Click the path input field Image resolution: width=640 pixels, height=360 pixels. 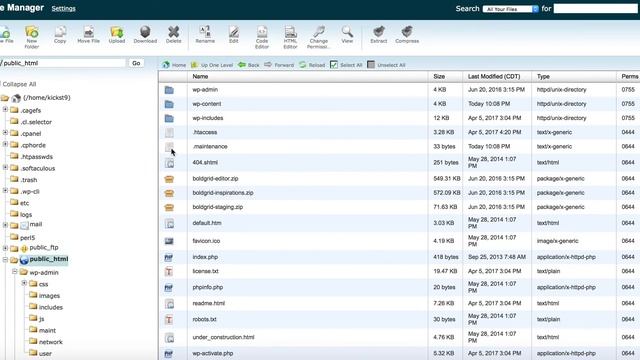pos(62,63)
